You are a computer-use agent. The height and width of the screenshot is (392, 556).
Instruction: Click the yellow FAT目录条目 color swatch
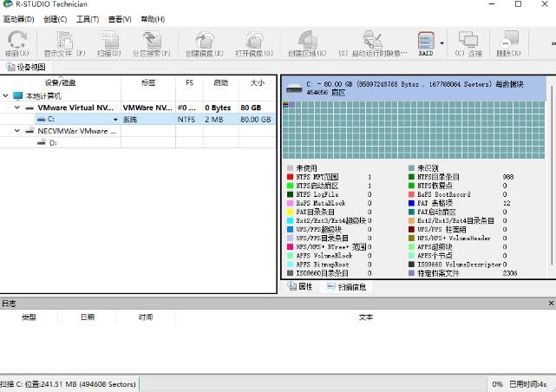coord(290,212)
